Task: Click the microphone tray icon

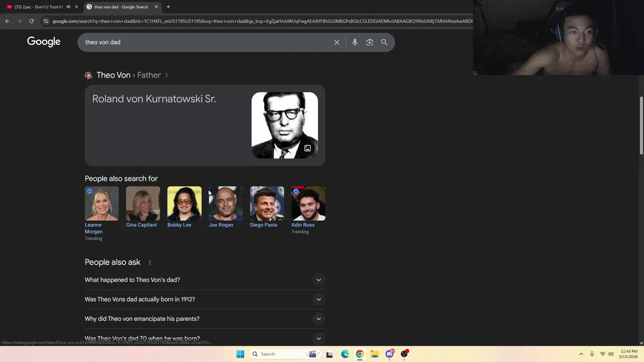Action: pyautogui.click(x=592, y=354)
